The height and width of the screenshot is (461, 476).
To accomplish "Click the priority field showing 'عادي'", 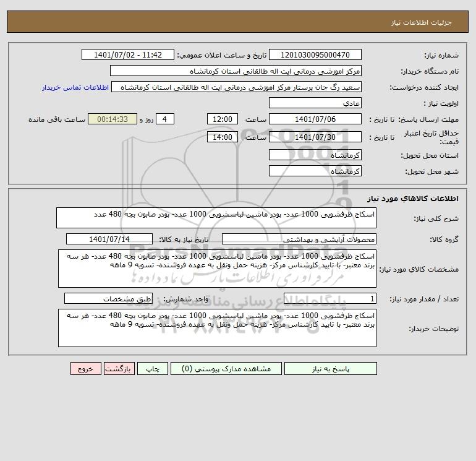I will click(315, 103).
